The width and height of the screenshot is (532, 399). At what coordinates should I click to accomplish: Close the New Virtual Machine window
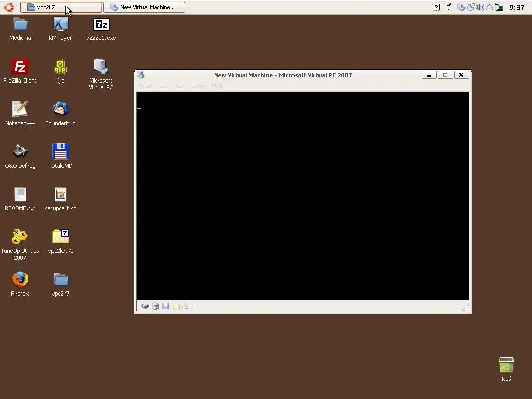[461, 75]
